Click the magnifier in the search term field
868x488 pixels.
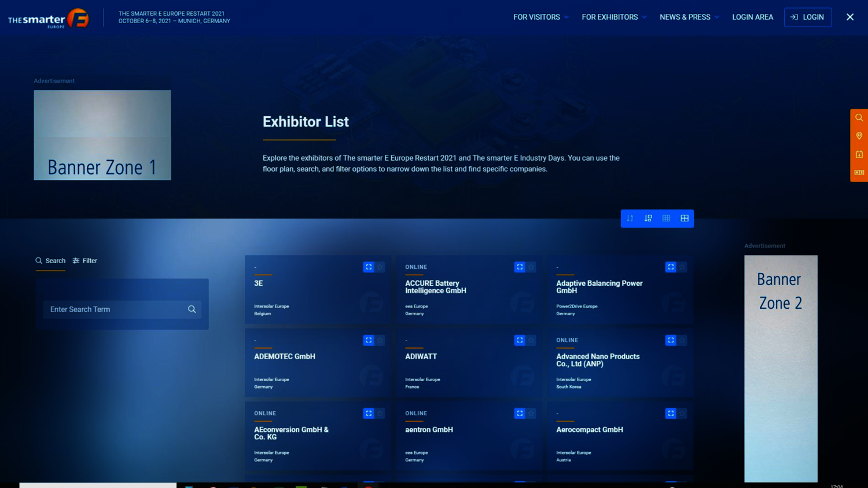[192, 309]
